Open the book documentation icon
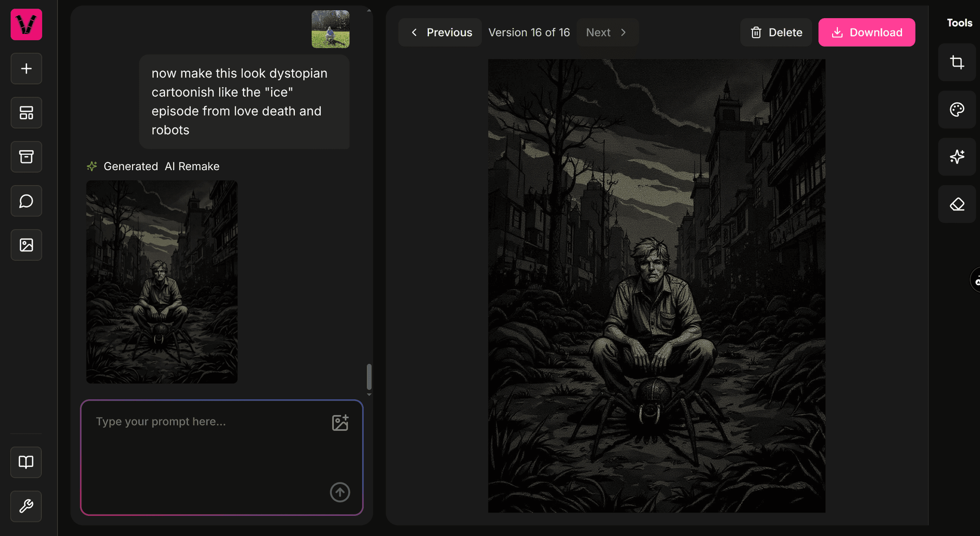Screen dimensions: 980x536 pyautogui.click(x=26, y=462)
